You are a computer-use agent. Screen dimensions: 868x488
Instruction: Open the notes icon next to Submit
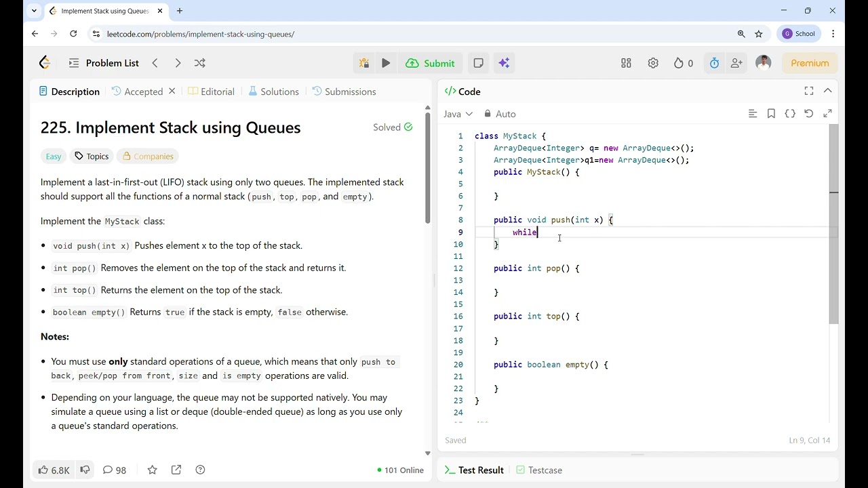coord(478,63)
